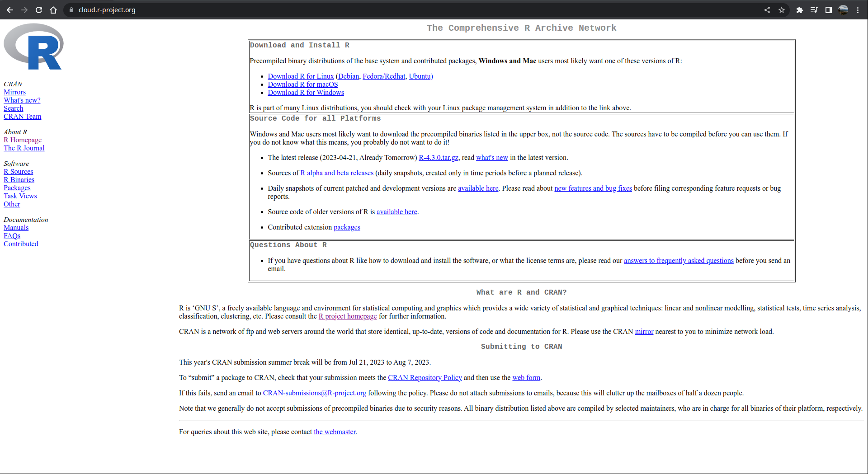Image resolution: width=868 pixels, height=474 pixels.
Task: Open the What's new? sidebar link
Action: point(22,100)
